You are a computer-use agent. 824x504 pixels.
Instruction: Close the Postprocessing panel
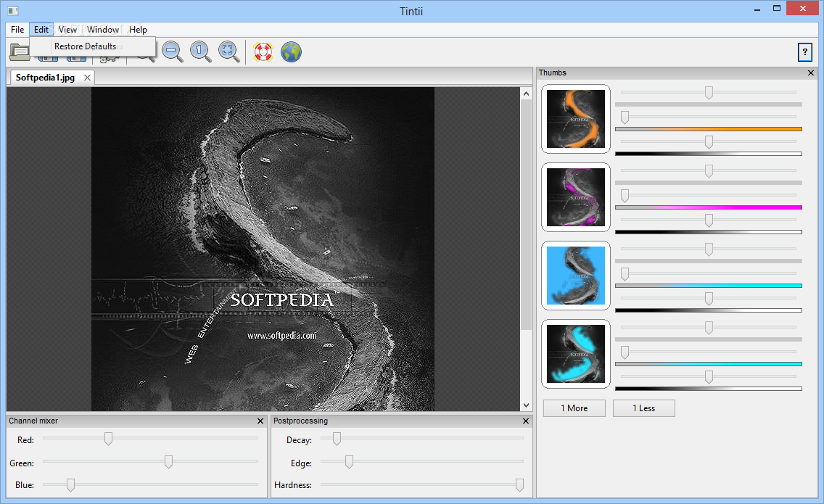(525, 421)
